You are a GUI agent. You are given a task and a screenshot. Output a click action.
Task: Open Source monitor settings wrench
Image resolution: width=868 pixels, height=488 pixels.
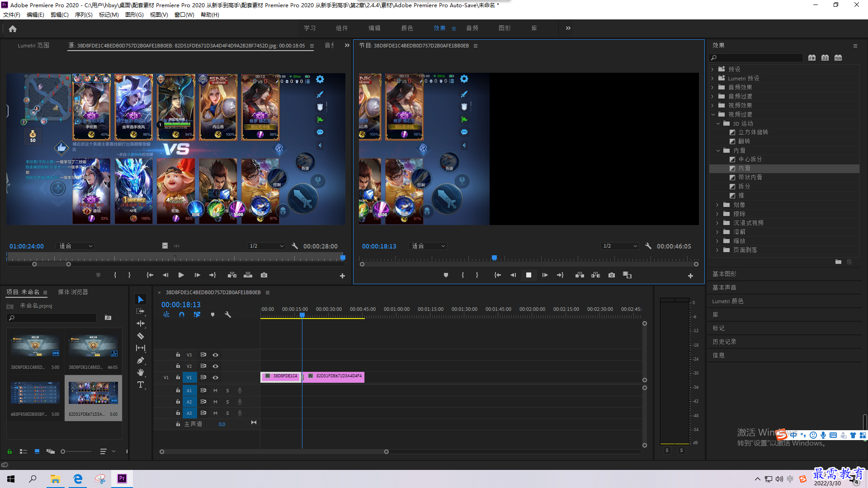click(x=295, y=246)
